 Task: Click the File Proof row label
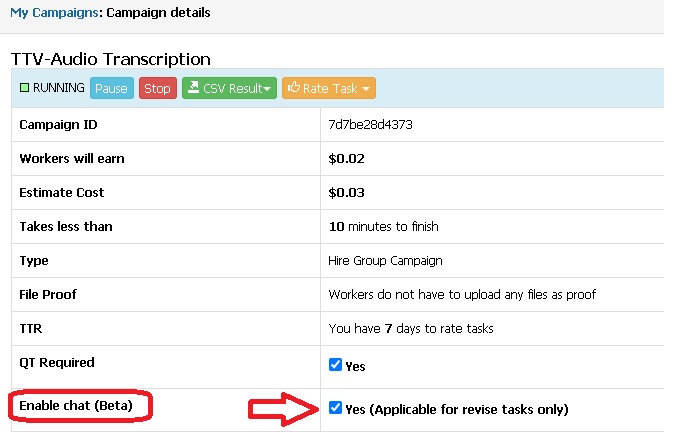click(x=48, y=295)
